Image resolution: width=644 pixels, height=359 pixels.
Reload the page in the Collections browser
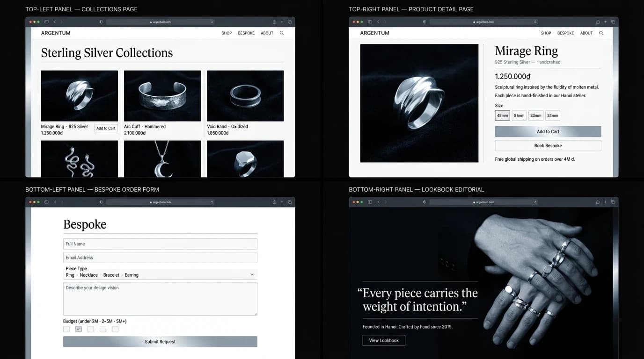(212, 22)
